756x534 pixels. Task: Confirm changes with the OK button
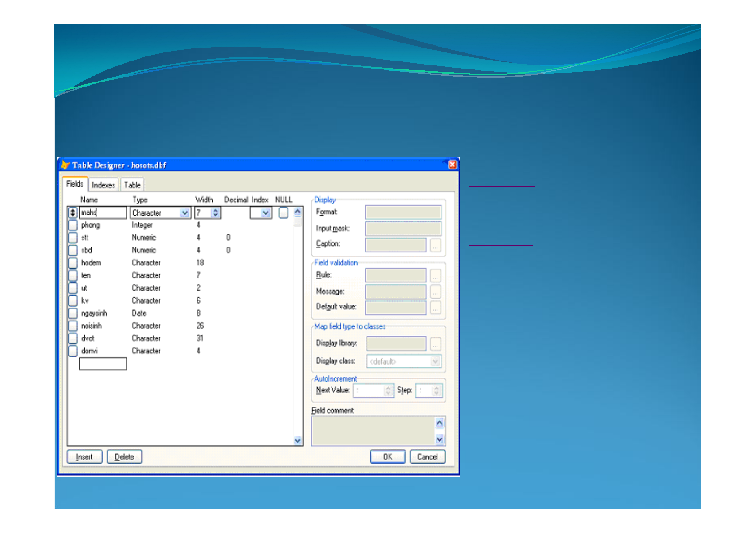(387, 456)
